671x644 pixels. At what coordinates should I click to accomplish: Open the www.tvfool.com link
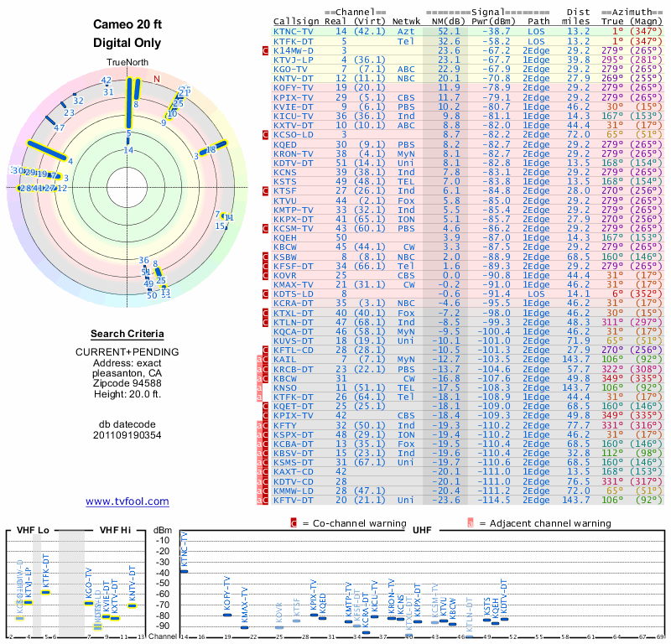point(127,501)
